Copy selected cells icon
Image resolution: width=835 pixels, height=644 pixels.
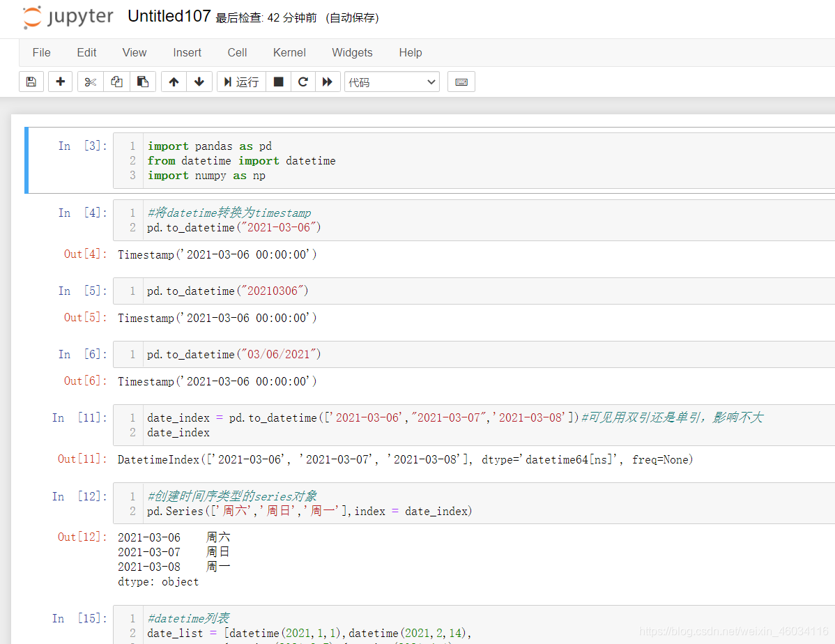click(116, 82)
